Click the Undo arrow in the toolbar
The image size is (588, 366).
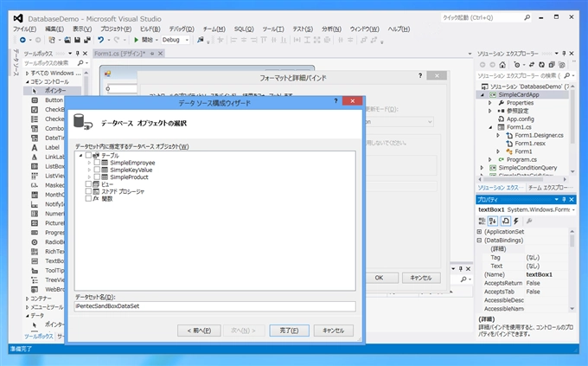pyautogui.click(x=100, y=40)
